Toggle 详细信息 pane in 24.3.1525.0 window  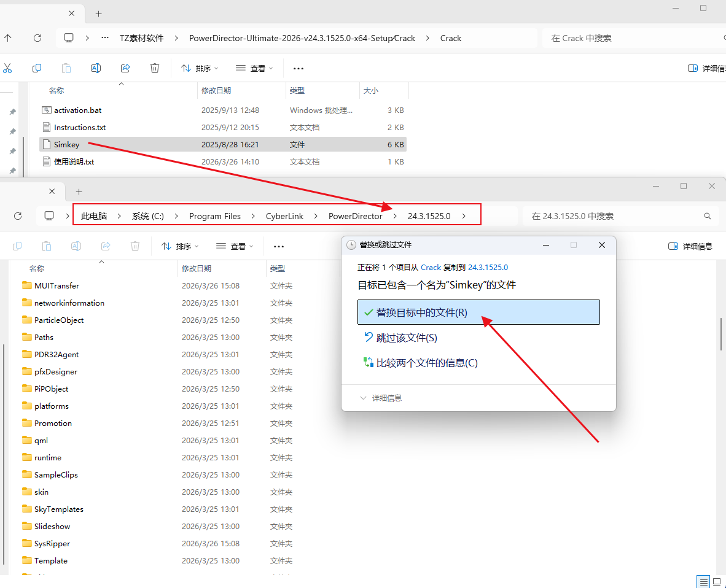[690, 246]
